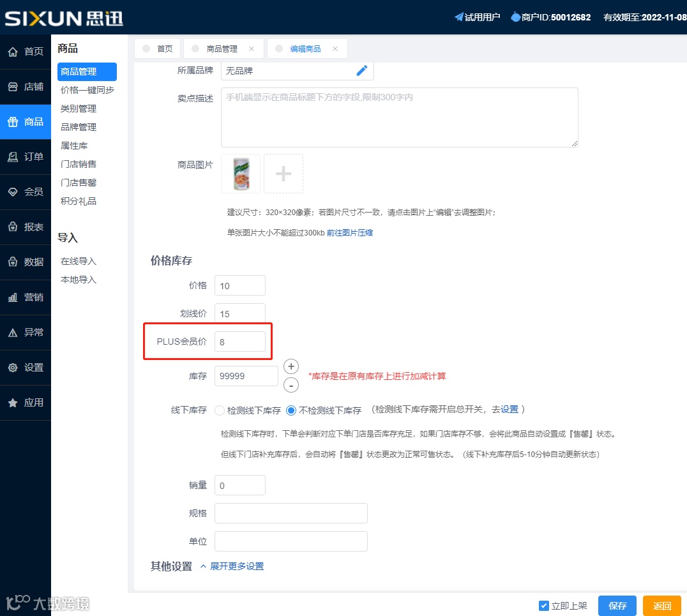The image size is (687, 616).
Task: Navigate to 会员 via sidebar icon
Action: point(26,192)
